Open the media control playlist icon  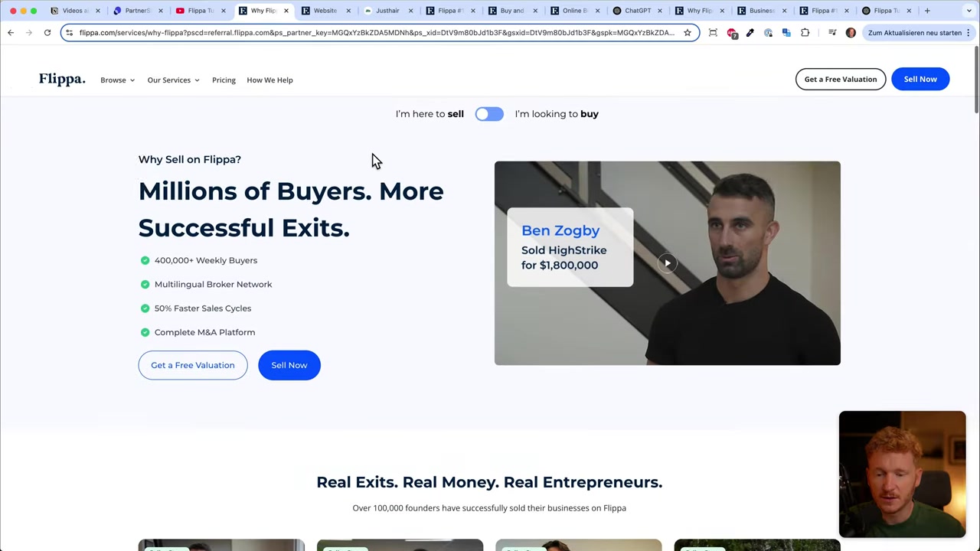[832, 33]
